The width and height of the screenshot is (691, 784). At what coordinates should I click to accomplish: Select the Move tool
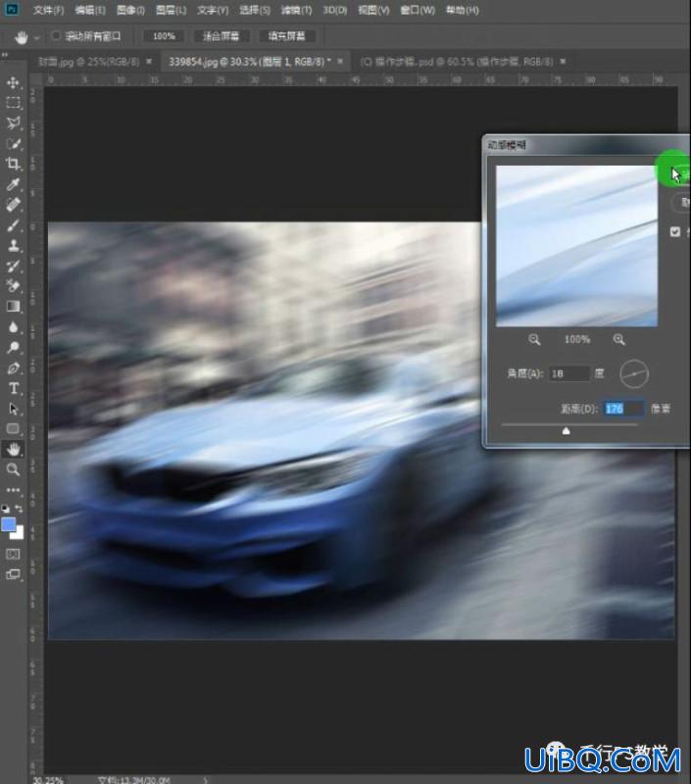point(13,82)
